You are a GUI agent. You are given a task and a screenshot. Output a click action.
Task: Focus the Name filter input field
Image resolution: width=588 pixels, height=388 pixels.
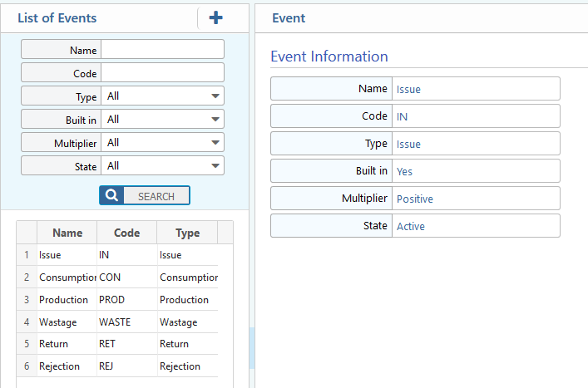(162, 49)
